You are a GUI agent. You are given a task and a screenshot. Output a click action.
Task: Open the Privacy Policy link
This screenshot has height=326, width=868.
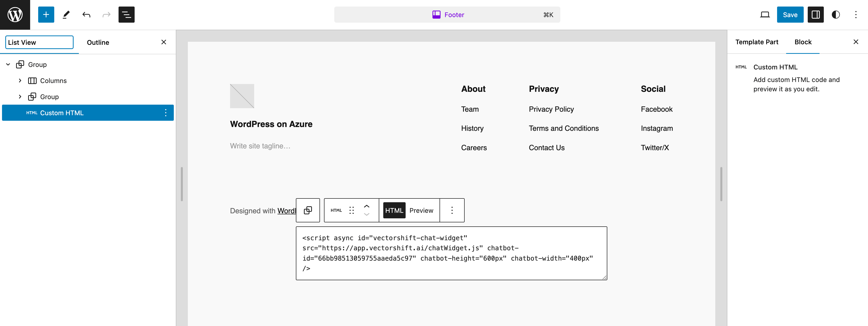pyautogui.click(x=551, y=109)
